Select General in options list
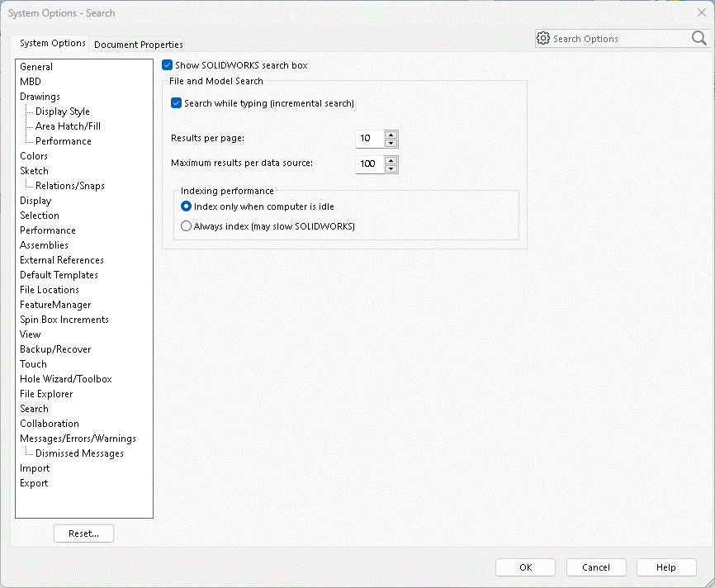The height and width of the screenshot is (588, 715). coord(36,67)
